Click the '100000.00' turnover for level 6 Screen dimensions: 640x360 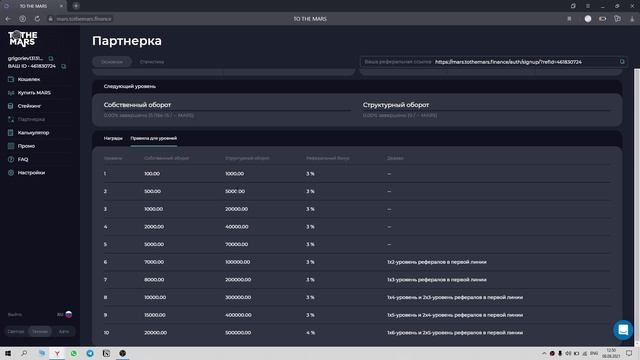click(x=238, y=262)
